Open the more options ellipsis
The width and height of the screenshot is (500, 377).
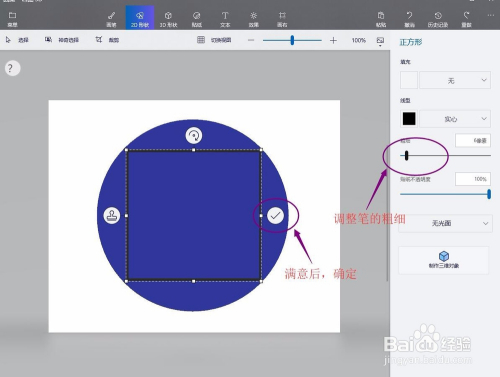[x=491, y=15]
